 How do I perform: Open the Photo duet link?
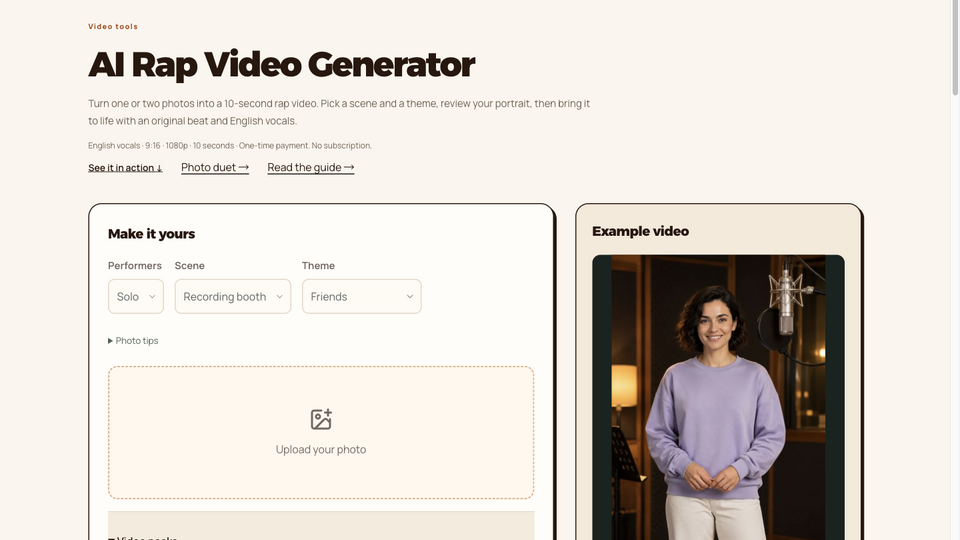(x=215, y=168)
